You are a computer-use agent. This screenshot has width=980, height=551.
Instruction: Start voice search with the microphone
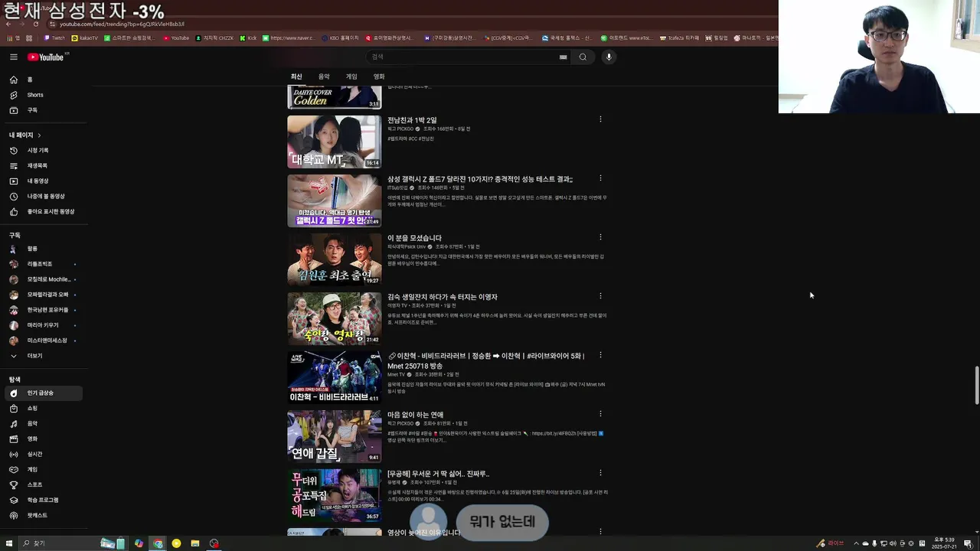[609, 57]
